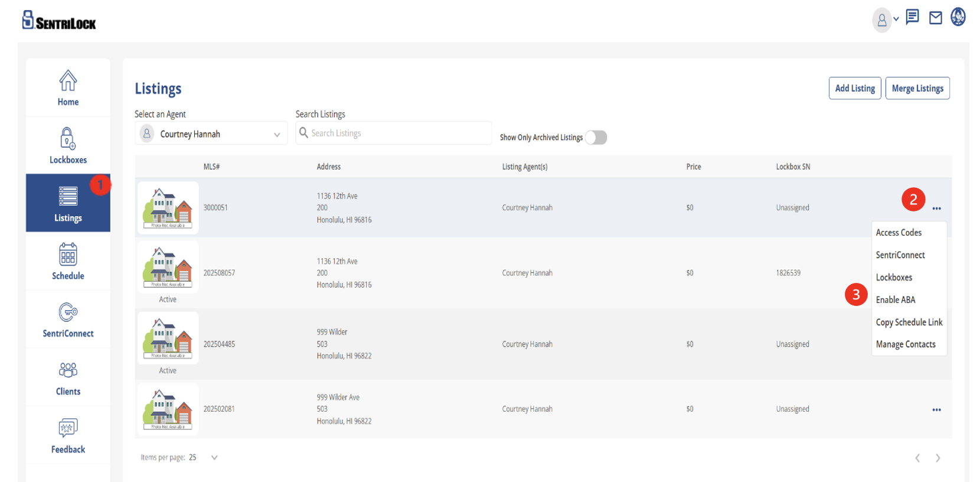Choose Enable ABA from context menu
The height and width of the screenshot is (482, 980).
tap(895, 300)
